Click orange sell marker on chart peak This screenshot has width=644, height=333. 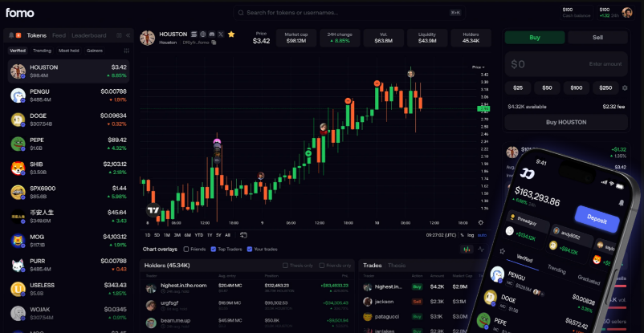(377, 83)
